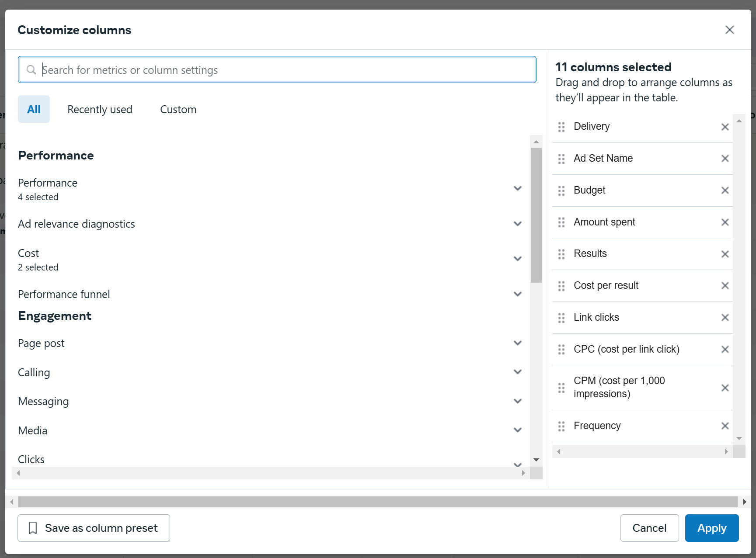Image resolution: width=756 pixels, height=558 pixels.
Task: Click the drag handle beside Results
Action: (561, 254)
